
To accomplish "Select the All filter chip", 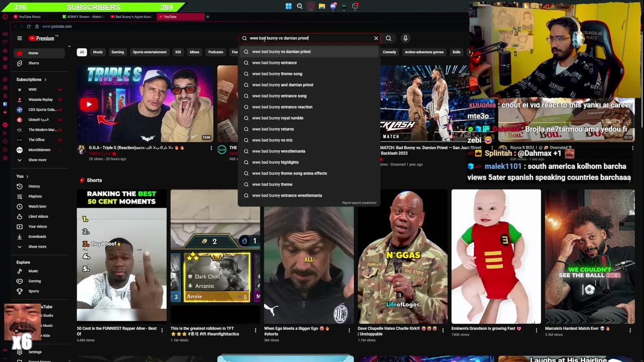I will coord(82,52).
